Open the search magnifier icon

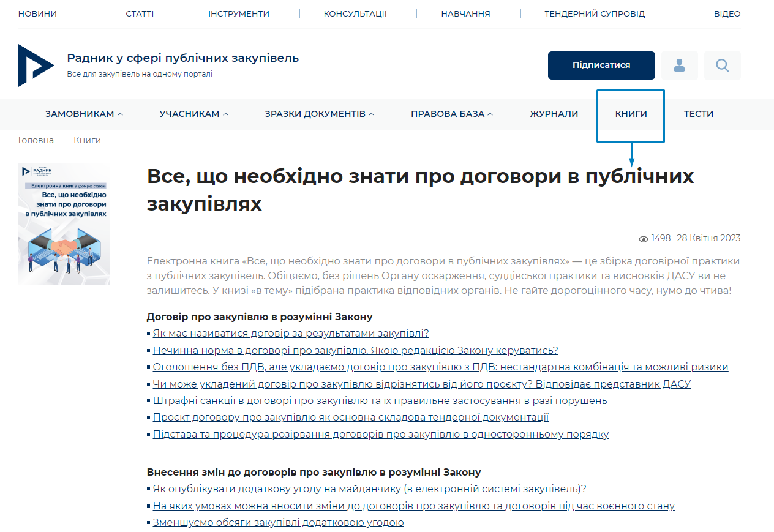[x=723, y=66]
